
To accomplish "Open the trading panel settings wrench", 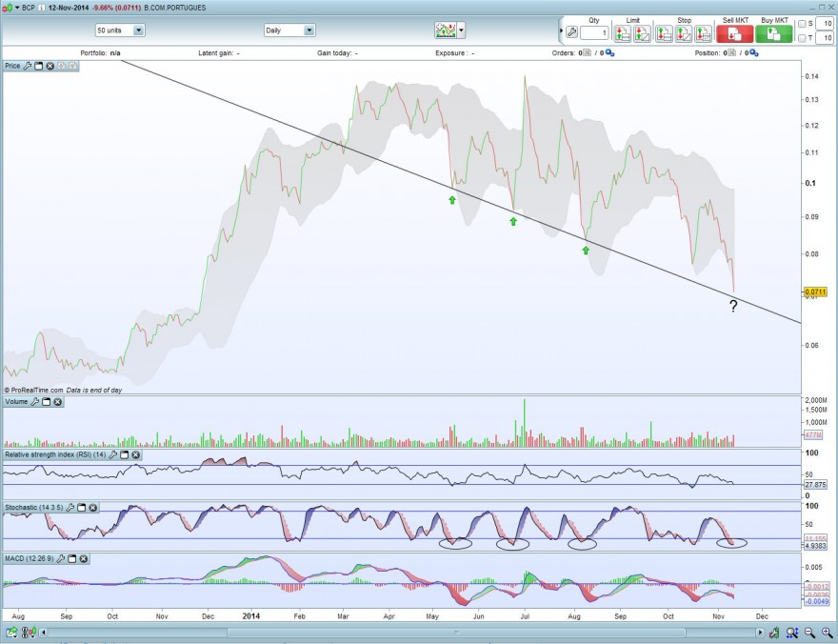I will point(572,32).
